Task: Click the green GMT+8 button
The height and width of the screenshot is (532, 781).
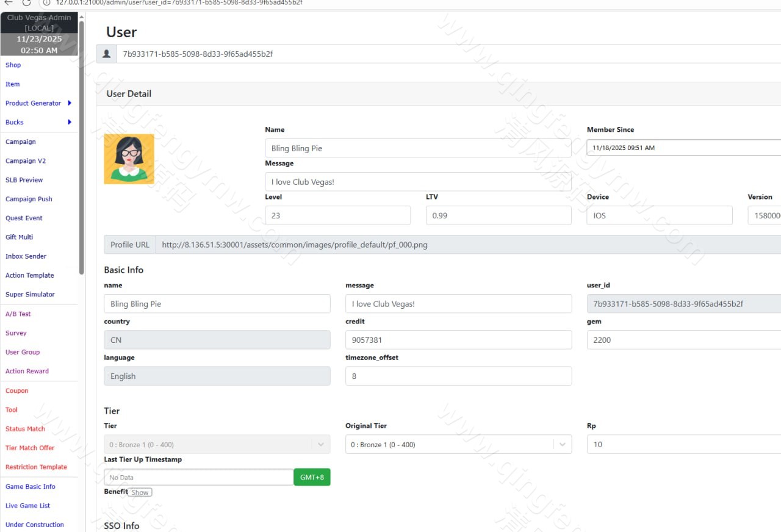Action: click(x=312, y=477)
